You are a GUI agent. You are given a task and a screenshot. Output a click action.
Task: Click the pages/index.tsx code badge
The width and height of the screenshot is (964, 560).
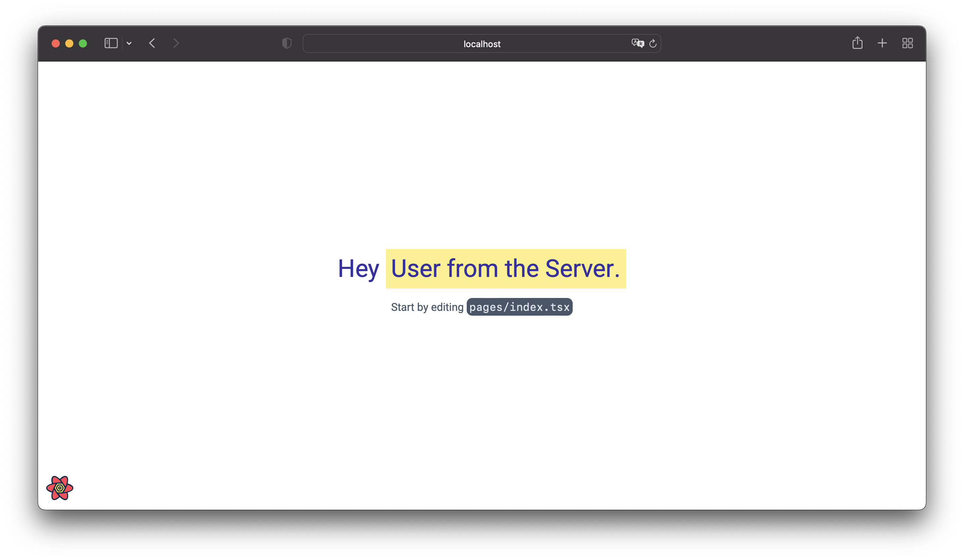coord(519,307)
